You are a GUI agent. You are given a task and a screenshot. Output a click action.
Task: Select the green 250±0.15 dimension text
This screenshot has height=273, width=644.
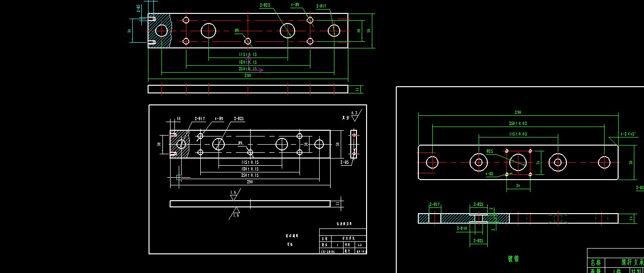248,69
